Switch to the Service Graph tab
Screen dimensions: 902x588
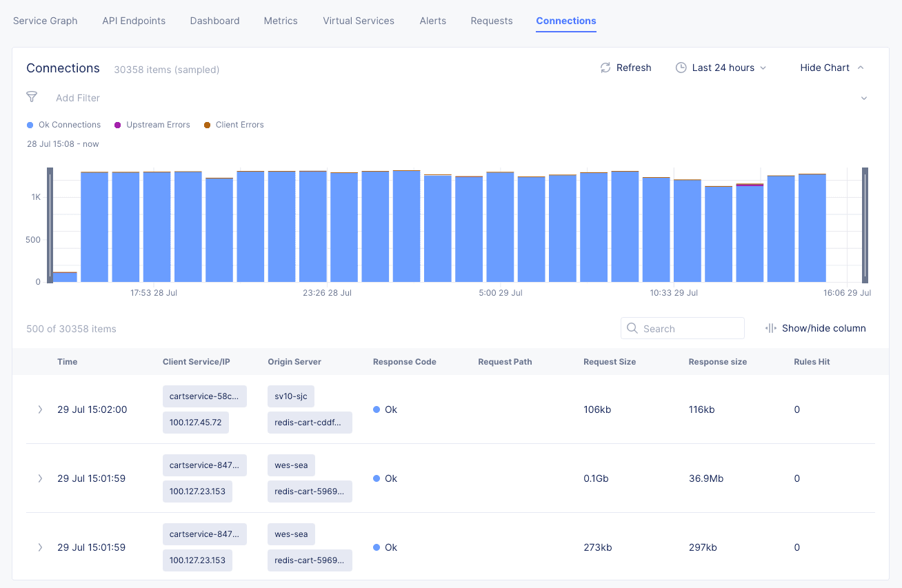pyautogui.click(x=46, y=21)
